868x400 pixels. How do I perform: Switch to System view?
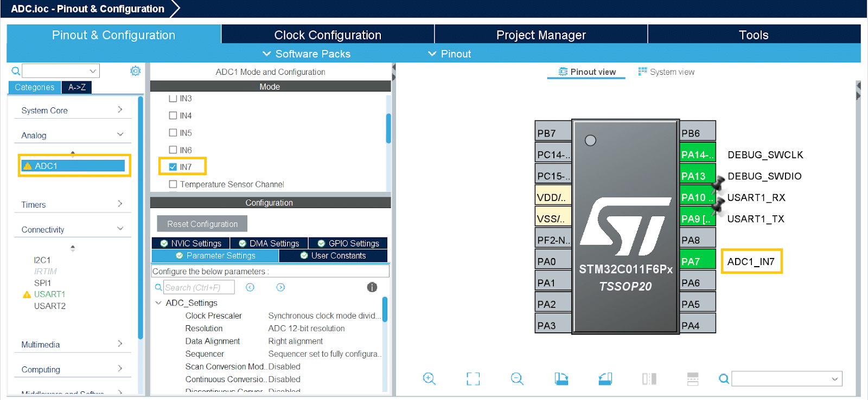pos(666,72)
